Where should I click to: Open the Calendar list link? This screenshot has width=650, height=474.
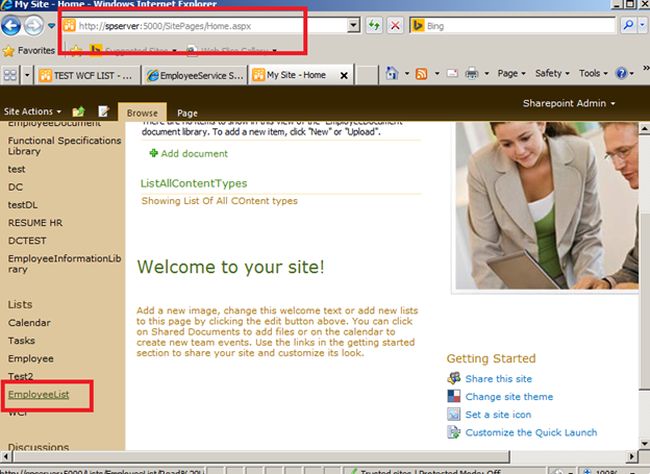pos(29,323)
